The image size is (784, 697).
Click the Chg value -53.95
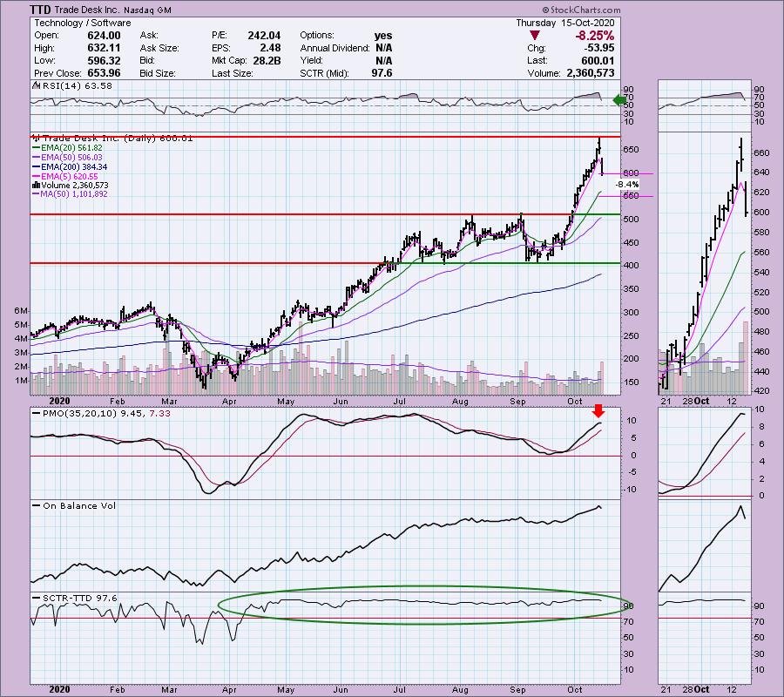(x=599, y=48)
